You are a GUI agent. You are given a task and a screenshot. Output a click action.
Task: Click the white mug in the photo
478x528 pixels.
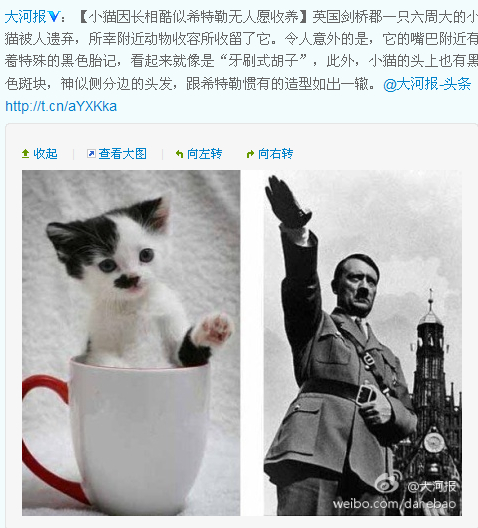(140, 436)
